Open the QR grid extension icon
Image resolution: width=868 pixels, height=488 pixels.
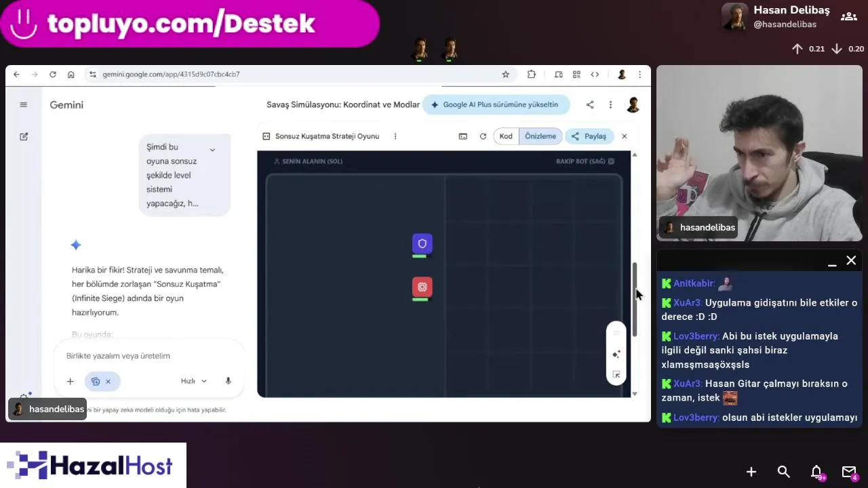576,75
